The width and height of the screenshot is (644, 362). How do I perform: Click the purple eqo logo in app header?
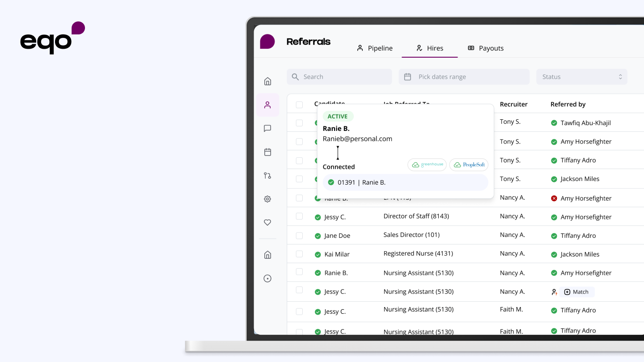point(267,42)
